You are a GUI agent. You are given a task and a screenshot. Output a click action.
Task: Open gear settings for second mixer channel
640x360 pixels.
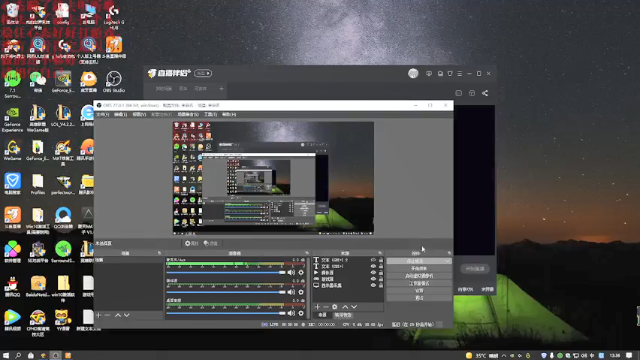point(301,292)
